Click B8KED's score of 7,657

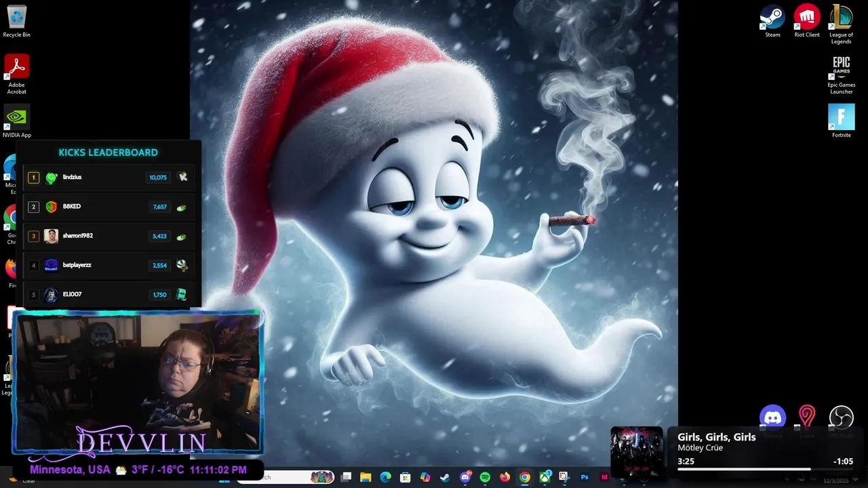click(159, 207)
